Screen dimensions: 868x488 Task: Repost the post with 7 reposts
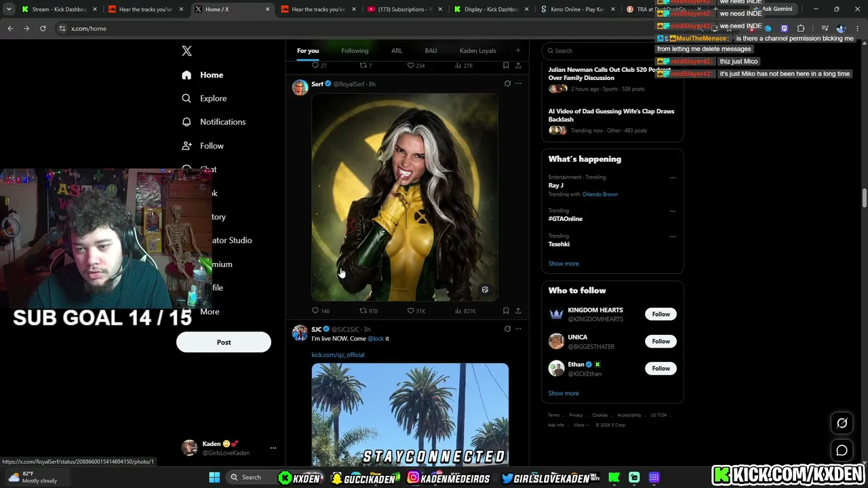[366, 65]
